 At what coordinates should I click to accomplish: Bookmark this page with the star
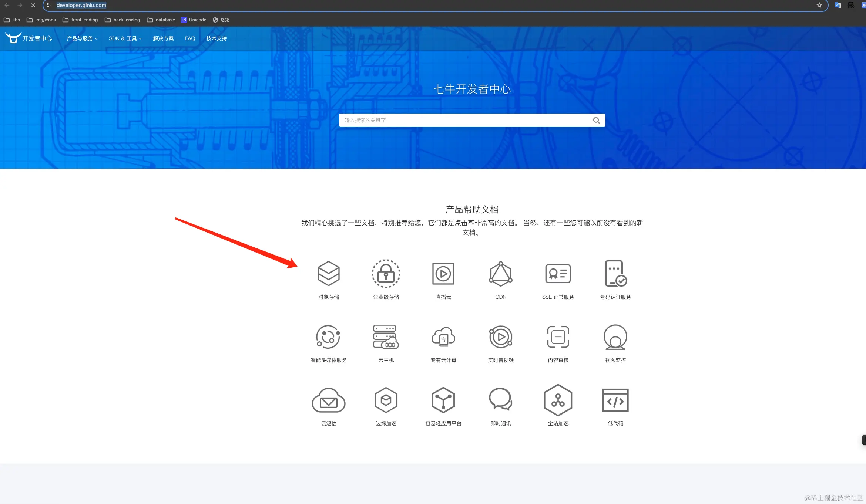pyautogui.click(x=819, y=5)
